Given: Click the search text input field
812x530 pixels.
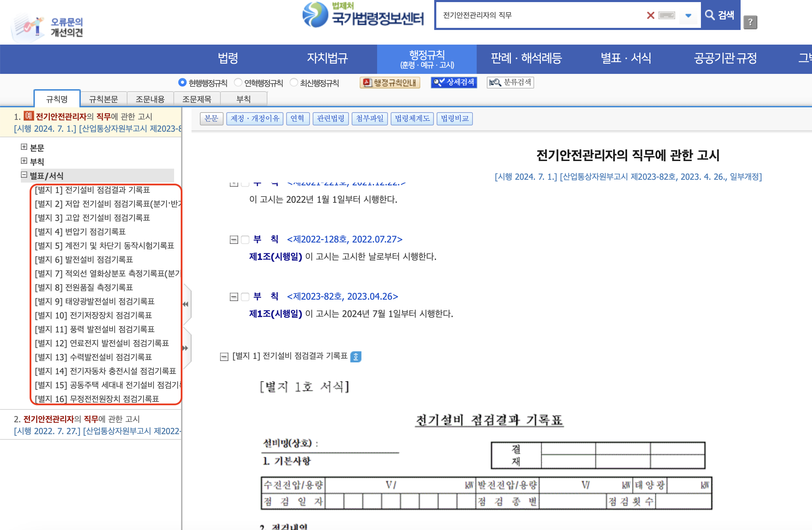Looking at the screenshot, I should click(540, 15).
